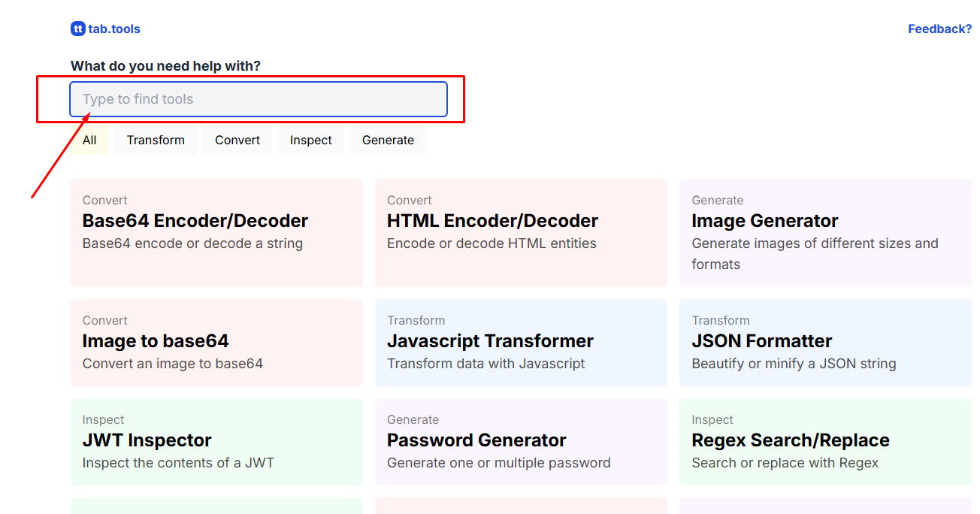Click 'Beautify or minify a JSON string' text
The image size is (980, 514).
(x=794, y=364)
